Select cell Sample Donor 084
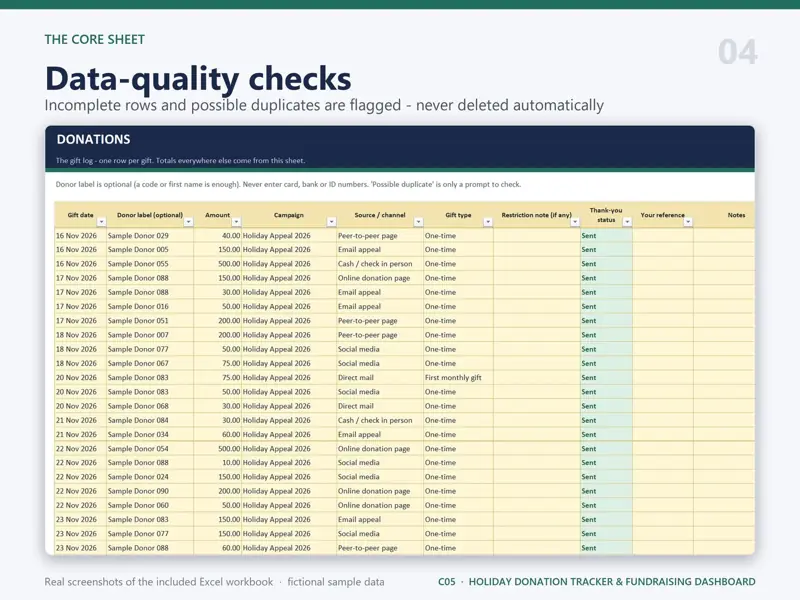This screenshot has height=600, width=800. click(150, 420)
